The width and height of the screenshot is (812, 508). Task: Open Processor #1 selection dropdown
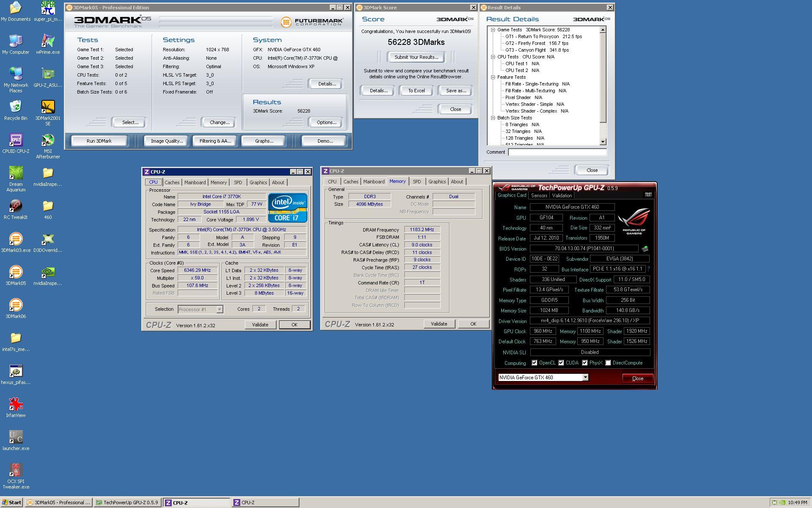[x=219, y=309]
